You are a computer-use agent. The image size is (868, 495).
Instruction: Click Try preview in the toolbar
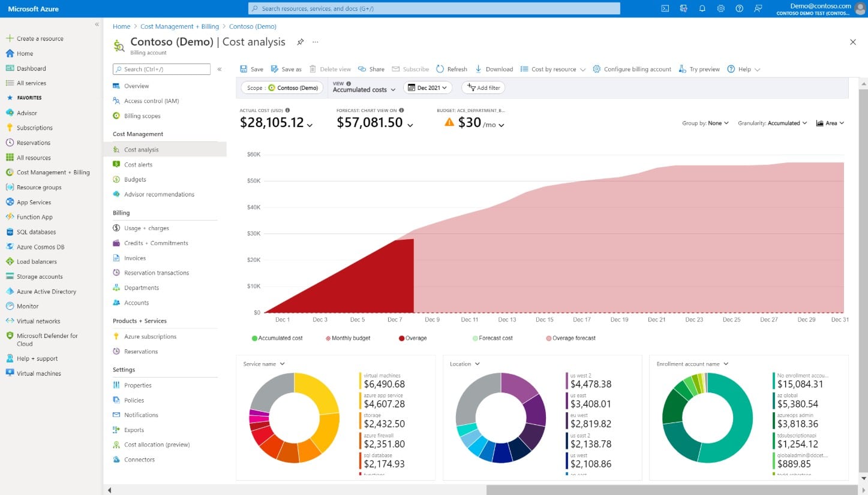[699, 69]
